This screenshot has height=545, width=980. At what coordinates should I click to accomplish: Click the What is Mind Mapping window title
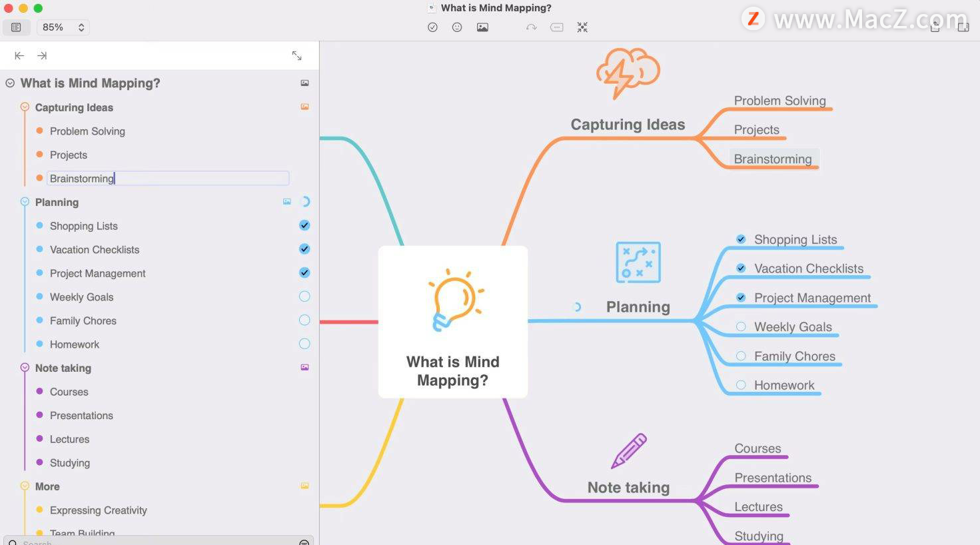pos(496,8)
